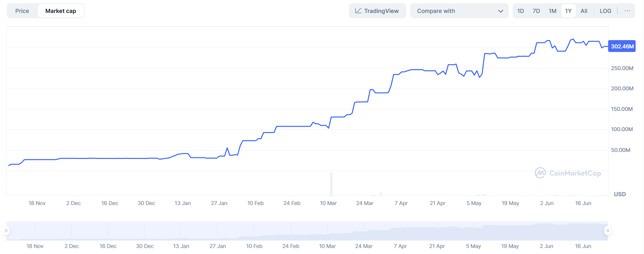Select the 1M time range
This screenshot has width=644, height=254.
552,11
